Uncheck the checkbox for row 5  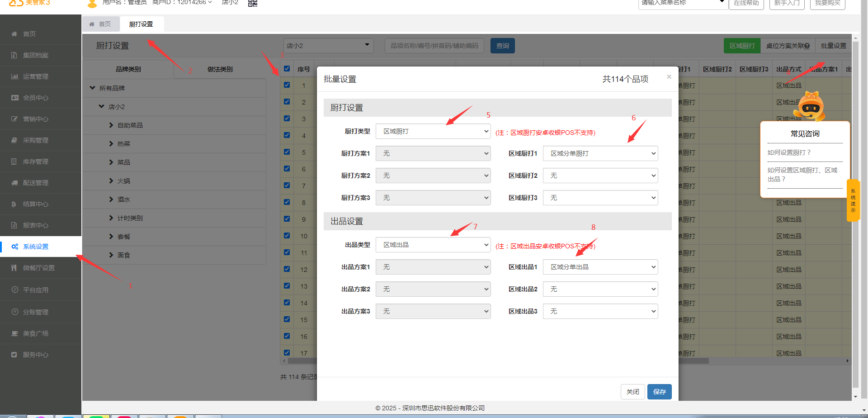(x=287, y=152)
